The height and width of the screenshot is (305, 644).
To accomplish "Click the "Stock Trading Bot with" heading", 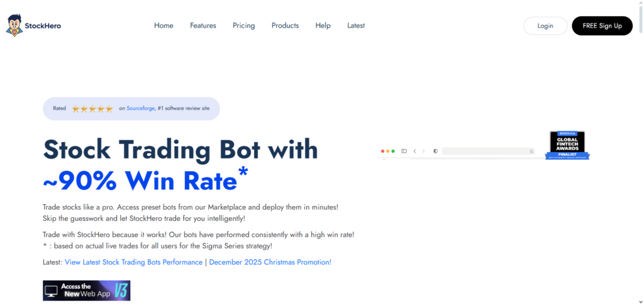I will tap(180, 149).
